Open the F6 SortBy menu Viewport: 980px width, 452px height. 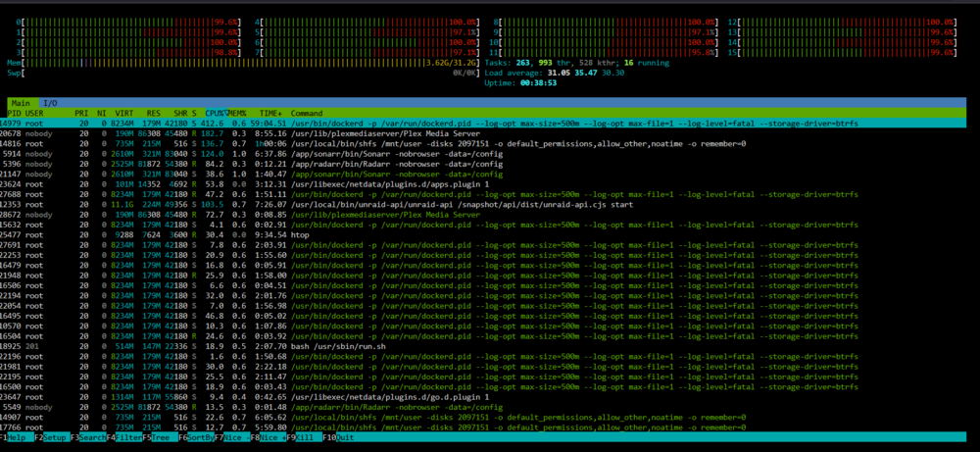(196, 437)
